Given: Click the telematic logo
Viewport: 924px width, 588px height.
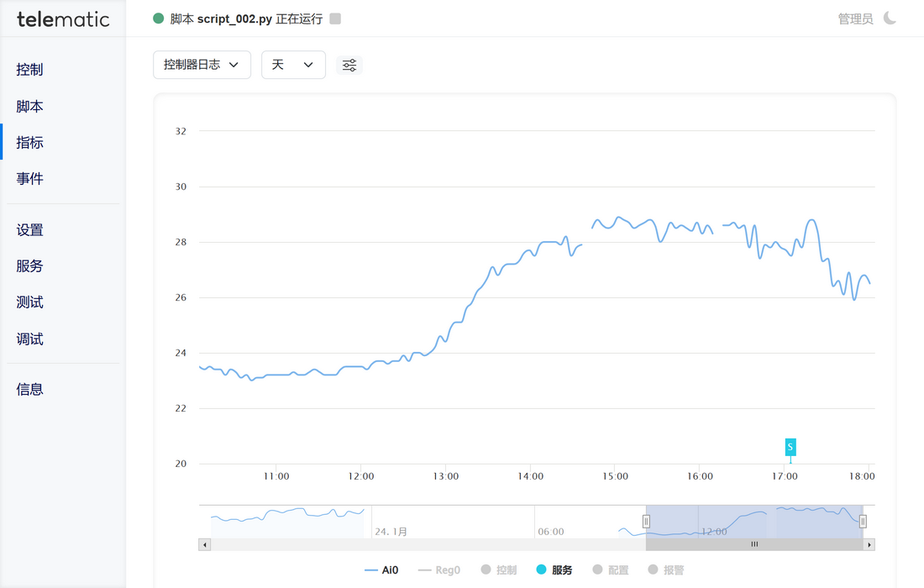Looking at the screenshot, I should tap(63, 18).
